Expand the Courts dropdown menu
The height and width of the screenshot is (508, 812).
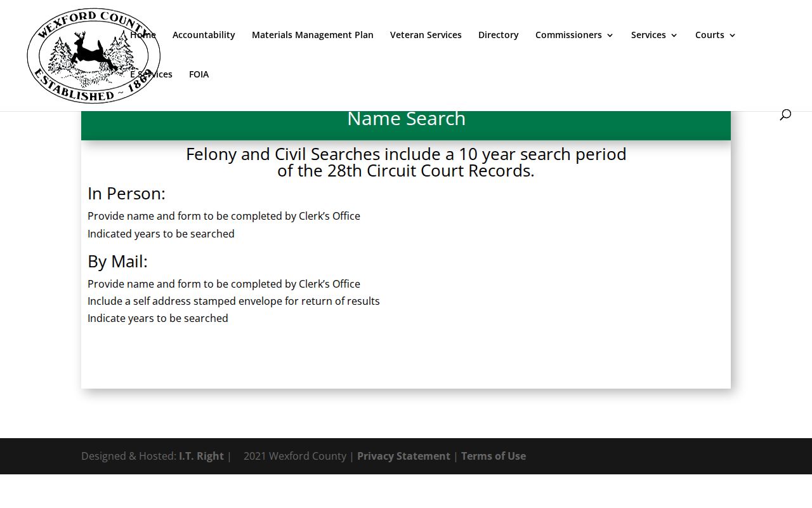(716, 35)
